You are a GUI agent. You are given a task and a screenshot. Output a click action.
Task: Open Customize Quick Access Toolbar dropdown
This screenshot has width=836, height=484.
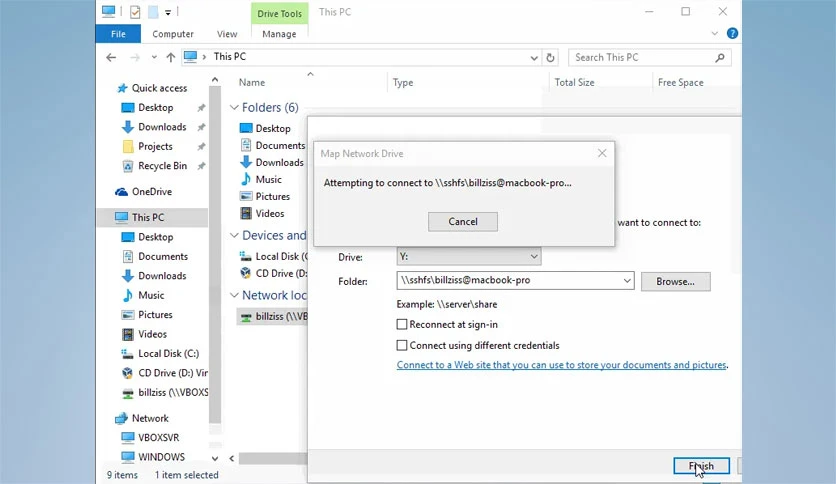point(167,12)
